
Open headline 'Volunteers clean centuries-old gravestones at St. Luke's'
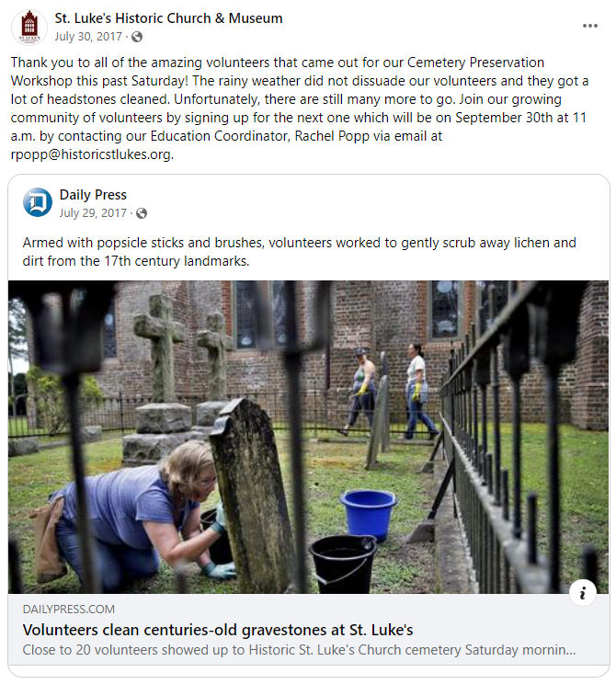tap(217, 631)
